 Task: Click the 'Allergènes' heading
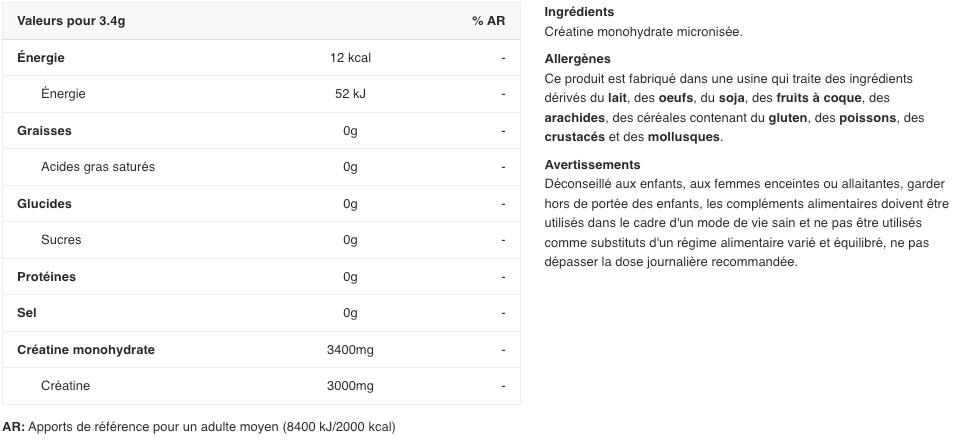577,59
